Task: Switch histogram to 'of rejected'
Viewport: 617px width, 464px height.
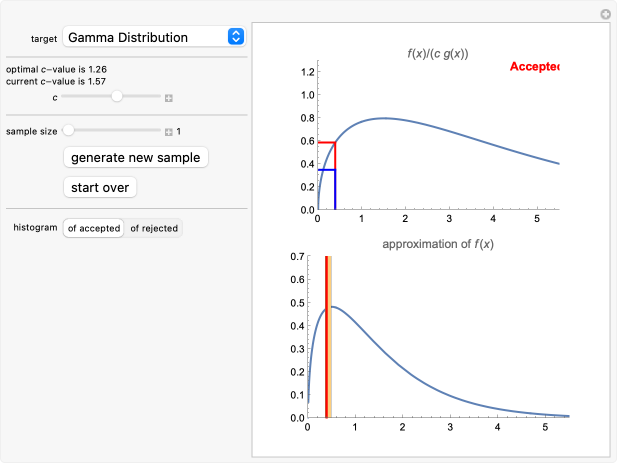Action: point(154,228)
